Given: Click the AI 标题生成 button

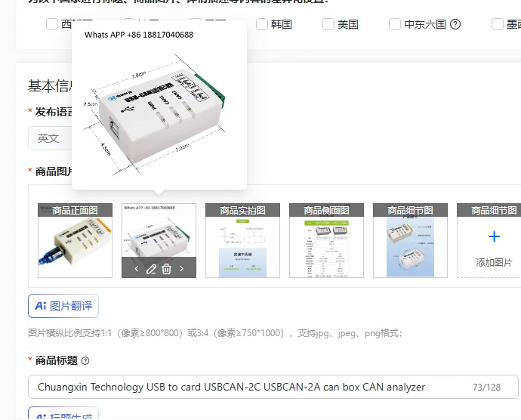Looking at the screenshot, I should 63,413.
